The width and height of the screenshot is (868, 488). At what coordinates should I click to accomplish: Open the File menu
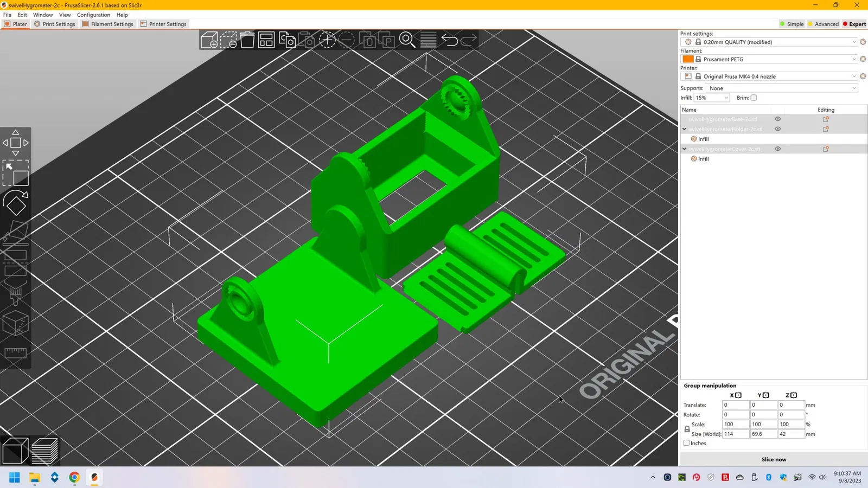[x=8, y=15]
